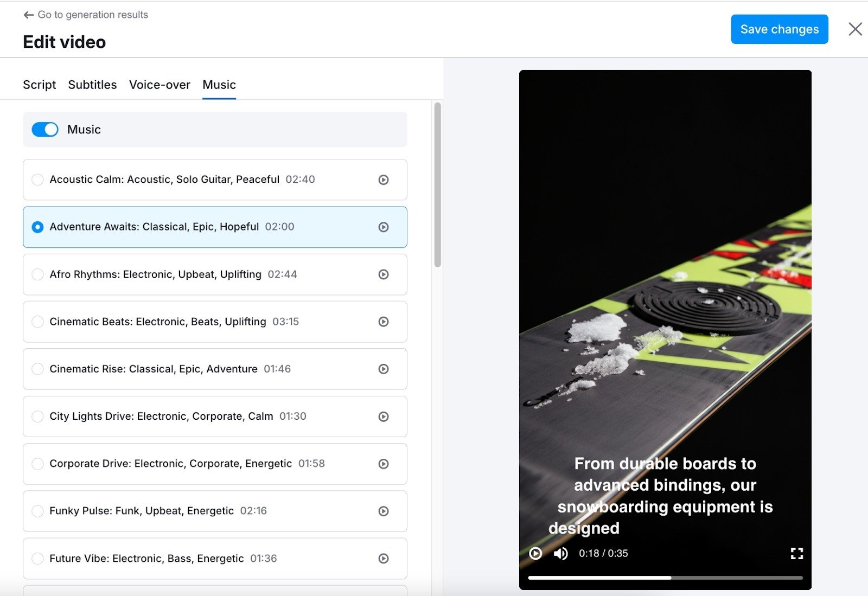Mute the video player audio
The width and height of the screenshot is (868, 596).
(x=560, y=553)
